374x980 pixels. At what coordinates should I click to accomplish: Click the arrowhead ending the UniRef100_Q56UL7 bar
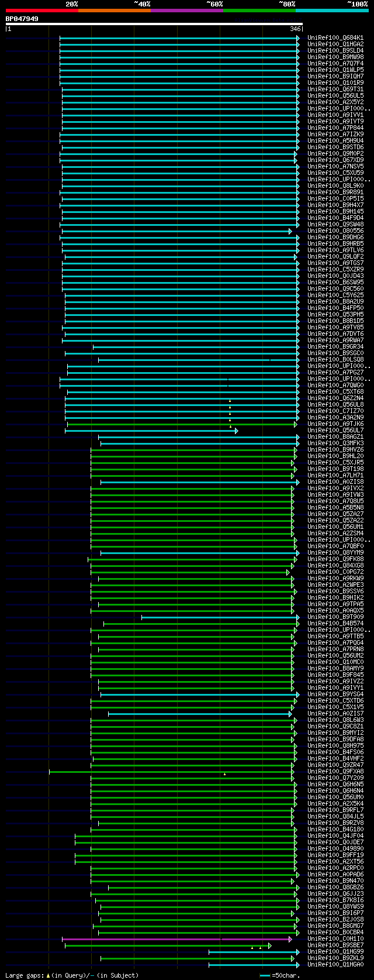pyautogui.click(x=237, y=431)
